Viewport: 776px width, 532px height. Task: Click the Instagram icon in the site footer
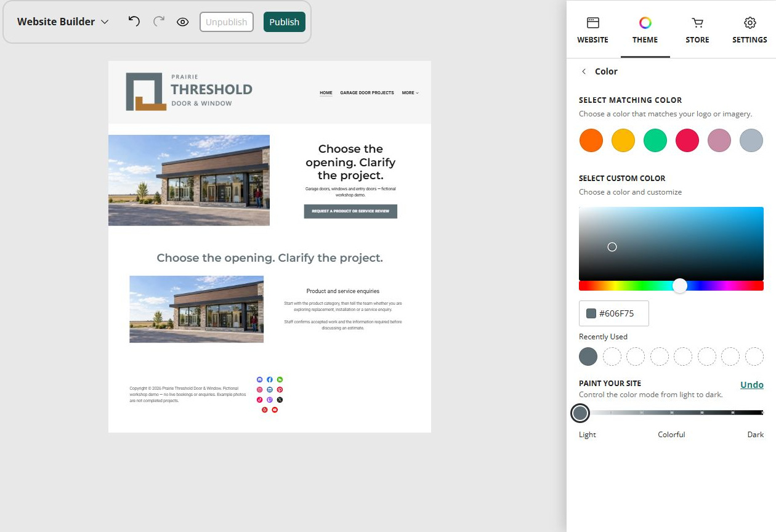pyautogui.click(x=259, y=390)
